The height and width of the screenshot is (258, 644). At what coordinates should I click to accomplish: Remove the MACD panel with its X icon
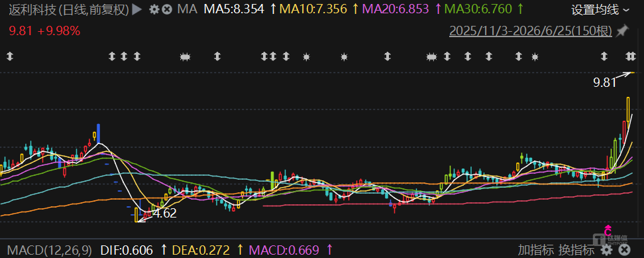(624, 249)
